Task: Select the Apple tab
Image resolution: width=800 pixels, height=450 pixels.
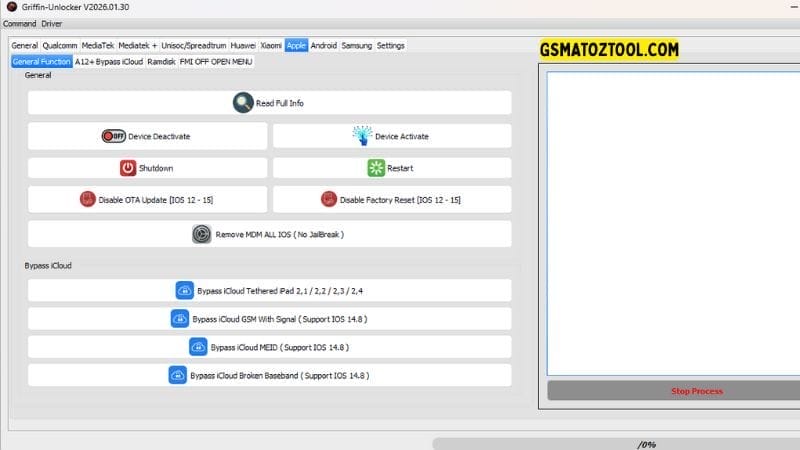Action: (x=296, y=45)
